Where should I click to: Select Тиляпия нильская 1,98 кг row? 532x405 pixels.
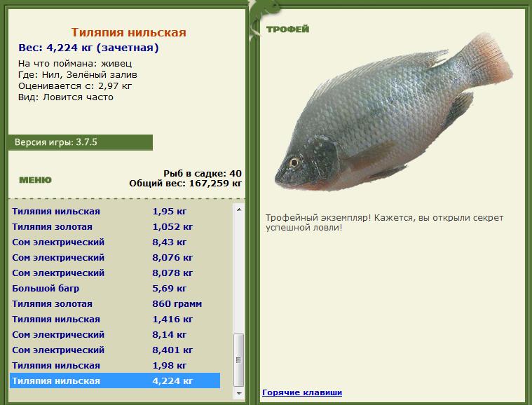click(x=115, y=365)
